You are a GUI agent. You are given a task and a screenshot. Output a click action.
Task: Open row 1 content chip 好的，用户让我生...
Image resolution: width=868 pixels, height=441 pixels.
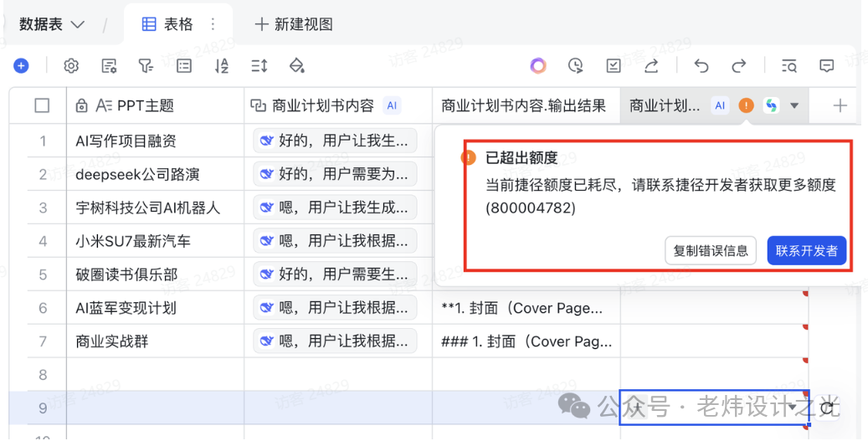coord(335,141)
